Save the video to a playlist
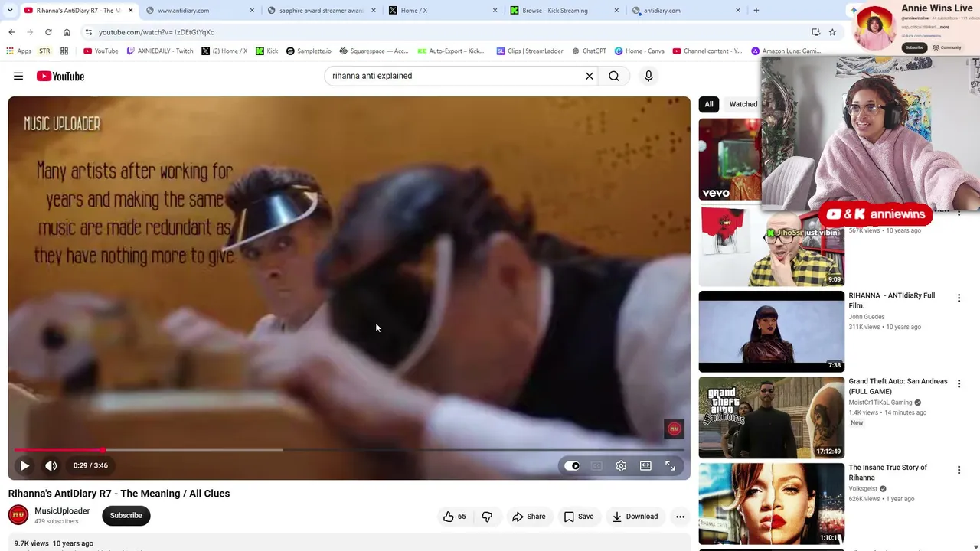The image size is (980, 551). point(579,517)
